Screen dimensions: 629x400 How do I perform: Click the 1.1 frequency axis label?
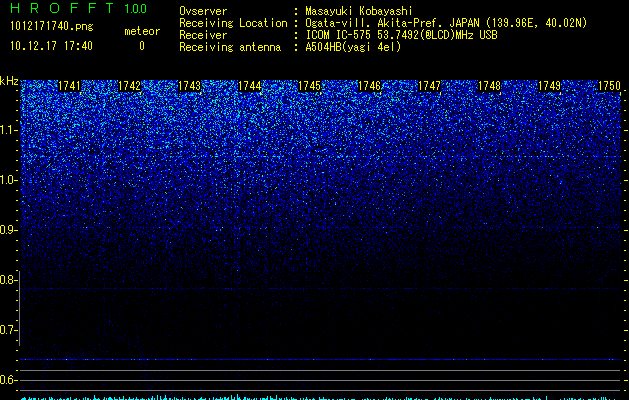[x=9, y=130]
